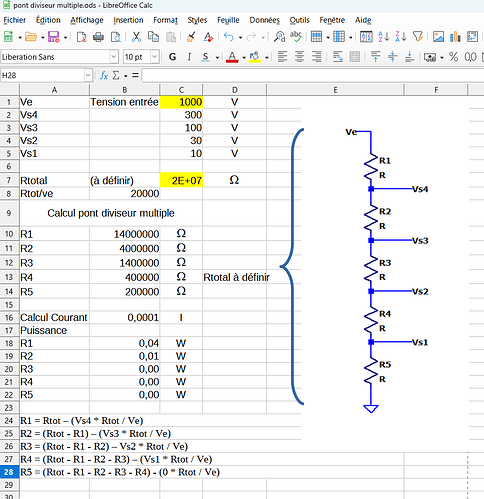Click the Cut scissors icon

pyautogui.click(x=136, y=37)
